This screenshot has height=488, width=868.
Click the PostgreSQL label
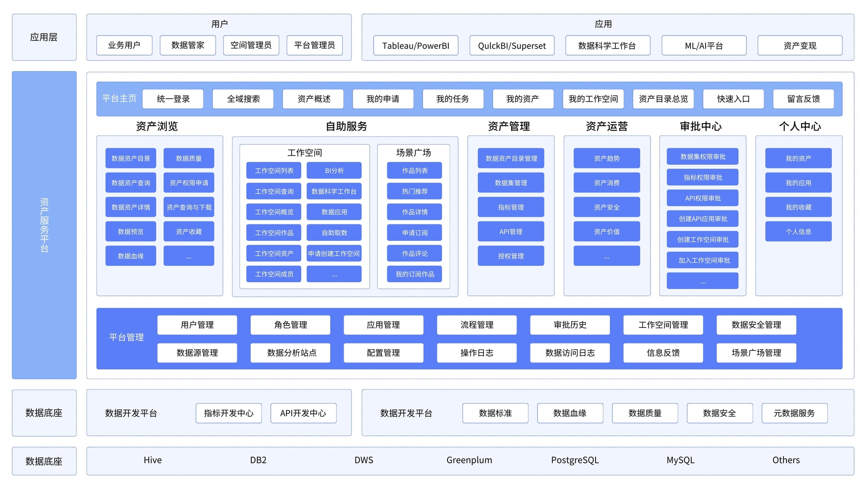click(575, 460)
